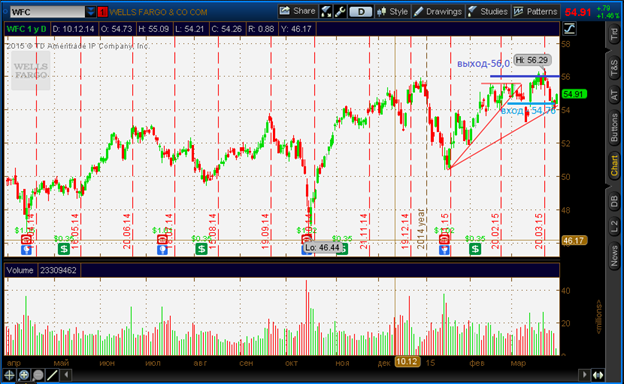Click the WELLS FARGO & CO COM title
This screenshot has width=624, height=386.
(x=158, y=12)
